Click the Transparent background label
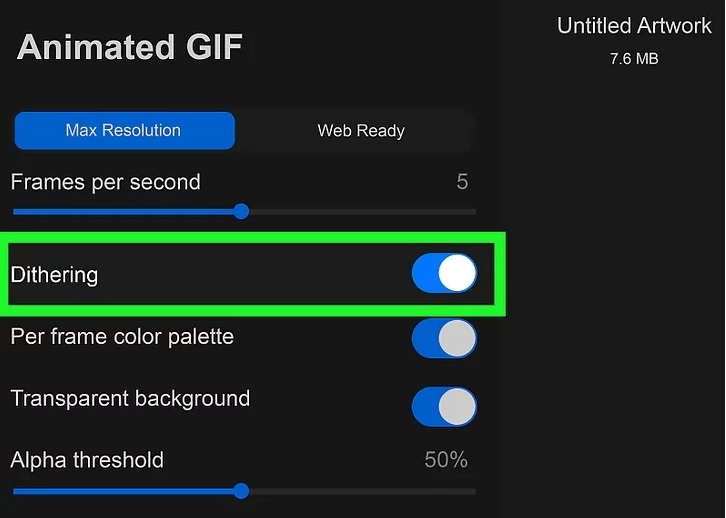The width and height of the screenshot is (726, 518). point(130,398)
